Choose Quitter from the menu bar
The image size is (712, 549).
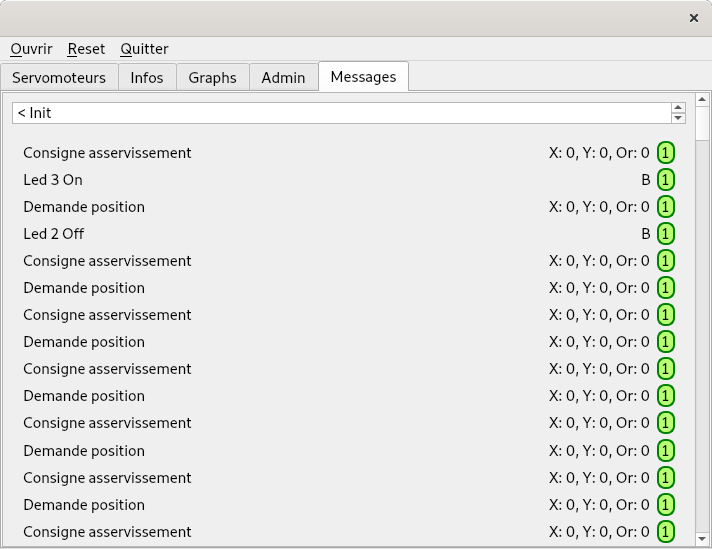(x=144, y=49)
